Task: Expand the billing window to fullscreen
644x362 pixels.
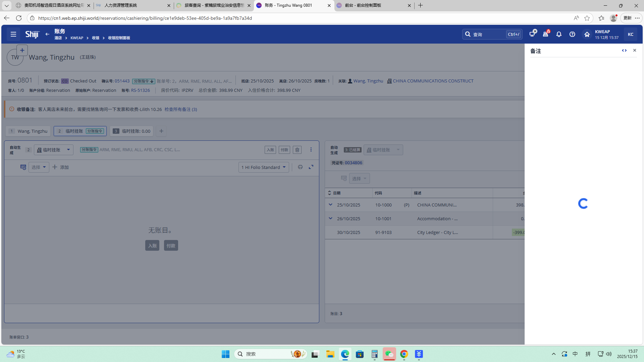Action: (311, 167)
